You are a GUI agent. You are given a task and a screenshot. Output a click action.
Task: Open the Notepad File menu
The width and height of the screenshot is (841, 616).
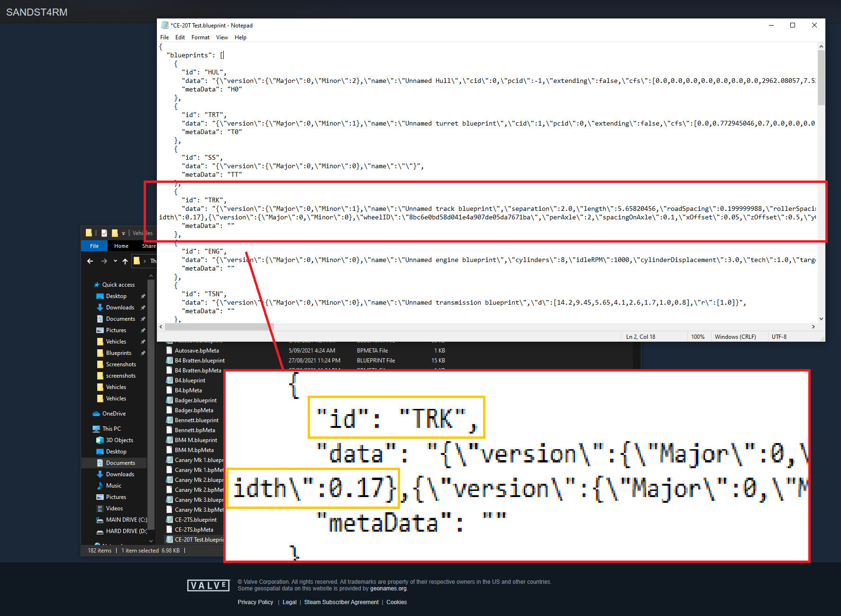pos(165,37)
